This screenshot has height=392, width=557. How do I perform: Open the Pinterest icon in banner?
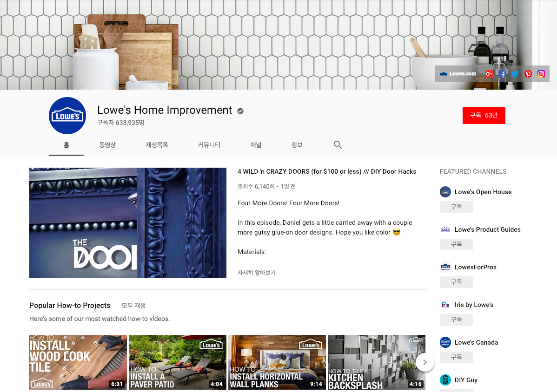[x=528, y=74]
